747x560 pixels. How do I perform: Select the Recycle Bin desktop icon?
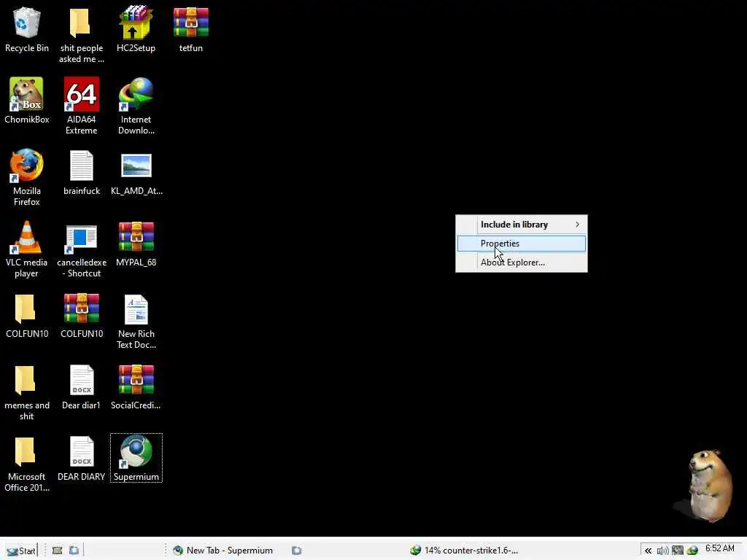tap(27, 29)
